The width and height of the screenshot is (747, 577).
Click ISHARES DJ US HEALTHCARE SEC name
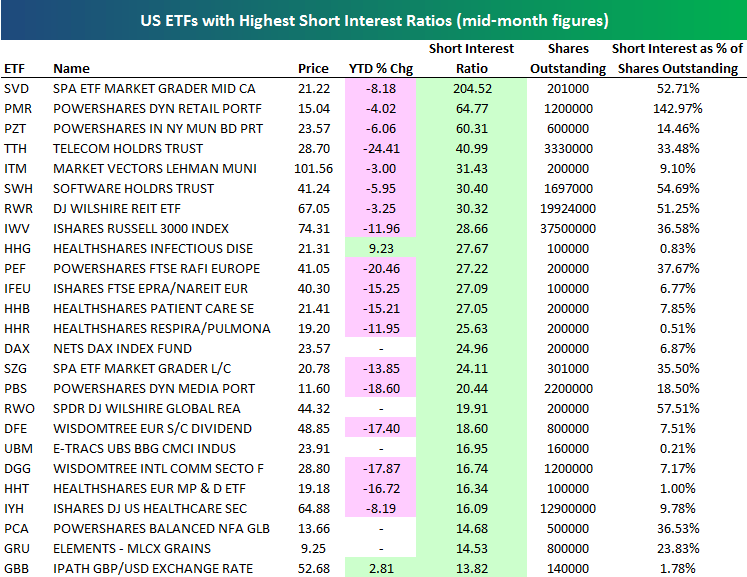point(150,509)
